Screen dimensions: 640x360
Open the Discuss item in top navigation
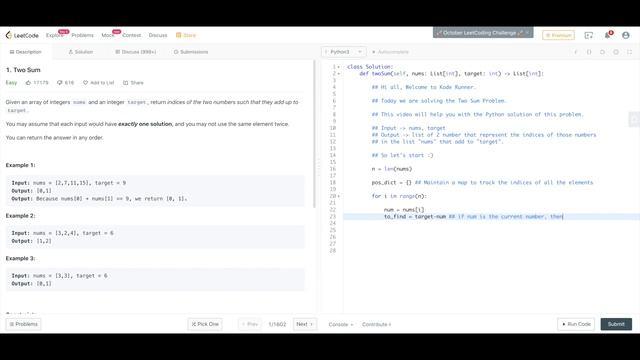[x=158, y=36]
